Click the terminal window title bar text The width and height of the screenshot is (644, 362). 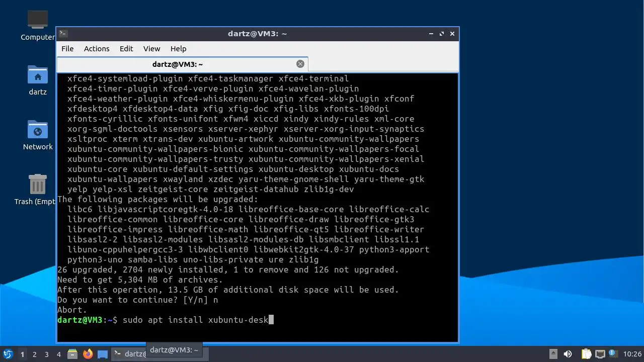pyautogui.click(x=257, y=34)
